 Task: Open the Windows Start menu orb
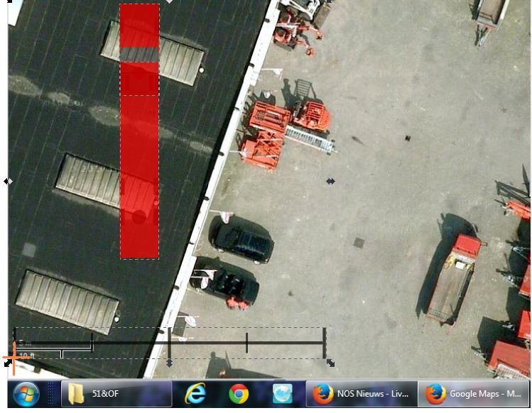(26, 393)
